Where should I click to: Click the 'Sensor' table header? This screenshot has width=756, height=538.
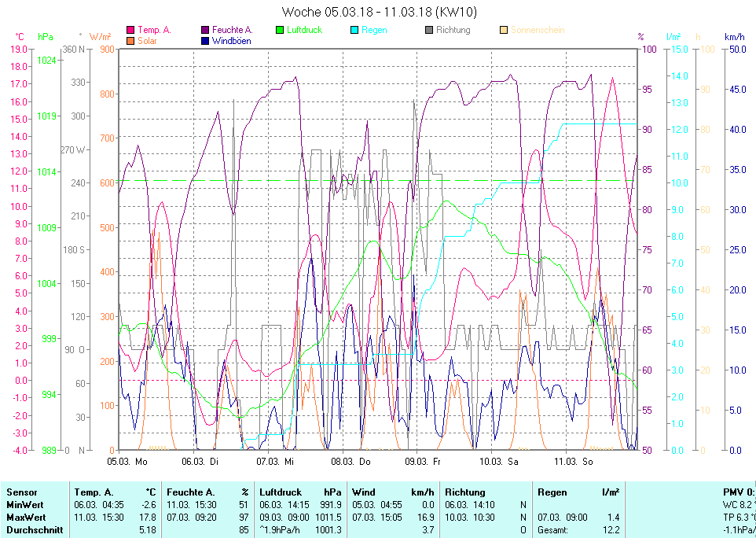[x=22, y=492]
